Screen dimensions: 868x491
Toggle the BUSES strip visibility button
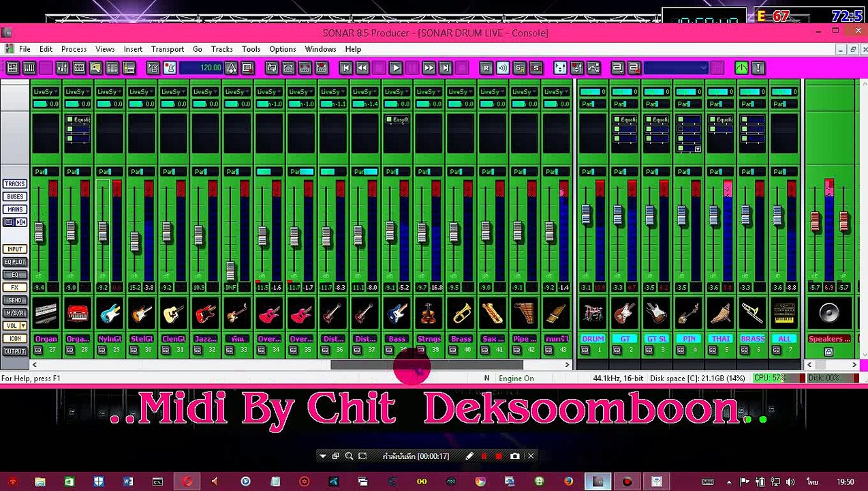tap(15, 197)
